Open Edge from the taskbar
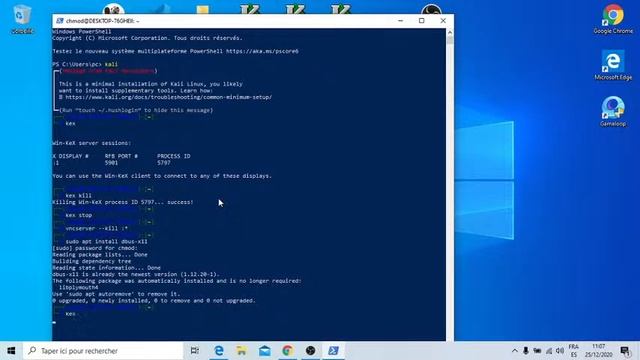640x360 pixels. [219, 351]
